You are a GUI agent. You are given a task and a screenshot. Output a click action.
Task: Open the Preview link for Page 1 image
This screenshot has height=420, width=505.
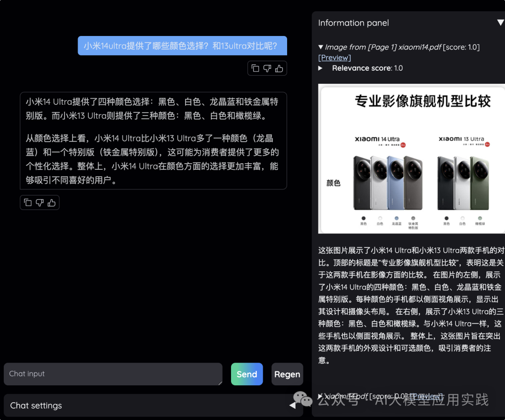tap(335, 58)
